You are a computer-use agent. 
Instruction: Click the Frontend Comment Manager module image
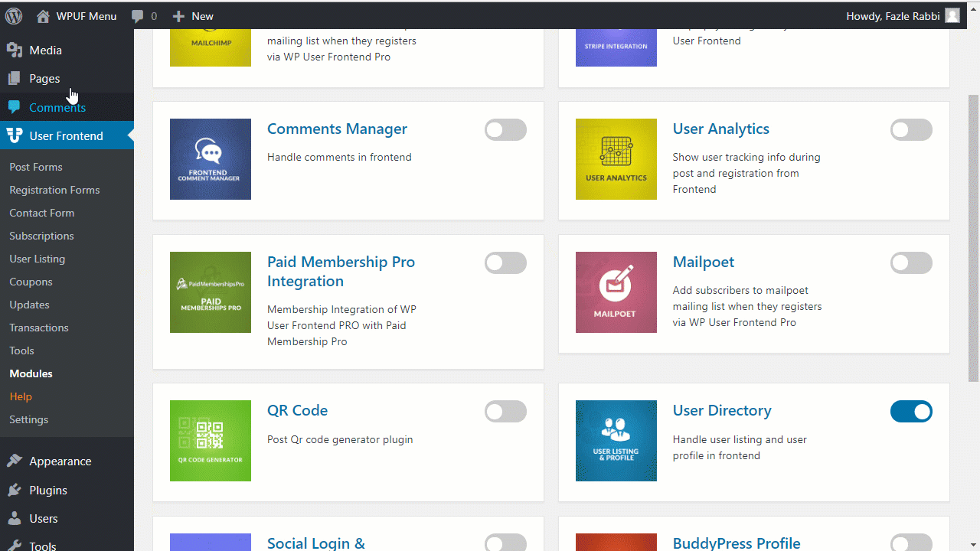click(211, 159)
